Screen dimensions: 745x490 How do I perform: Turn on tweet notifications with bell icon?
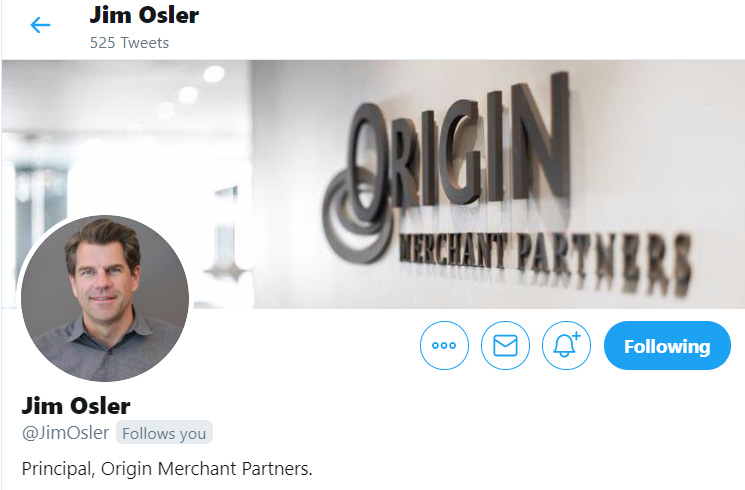(x=566, y=346)
